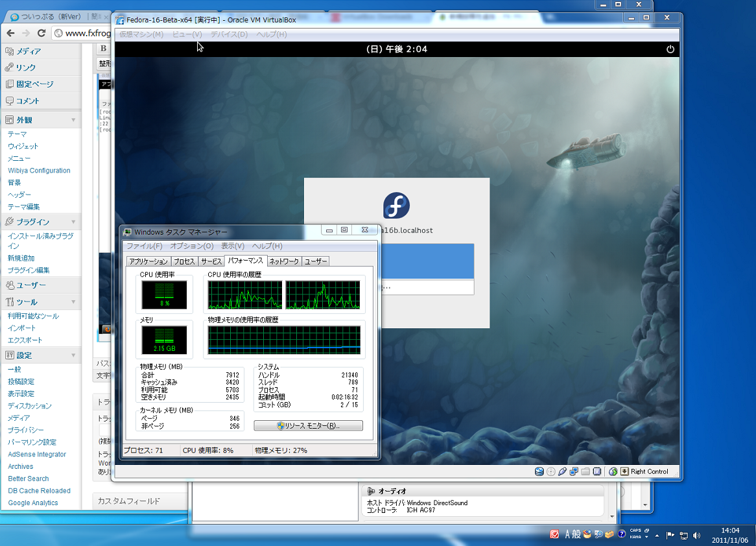Image resolution: width=756 pixels, height=546 pixels.
Task: Switch to the プロセス tab in Task Manager
Action: click(185, 261)
